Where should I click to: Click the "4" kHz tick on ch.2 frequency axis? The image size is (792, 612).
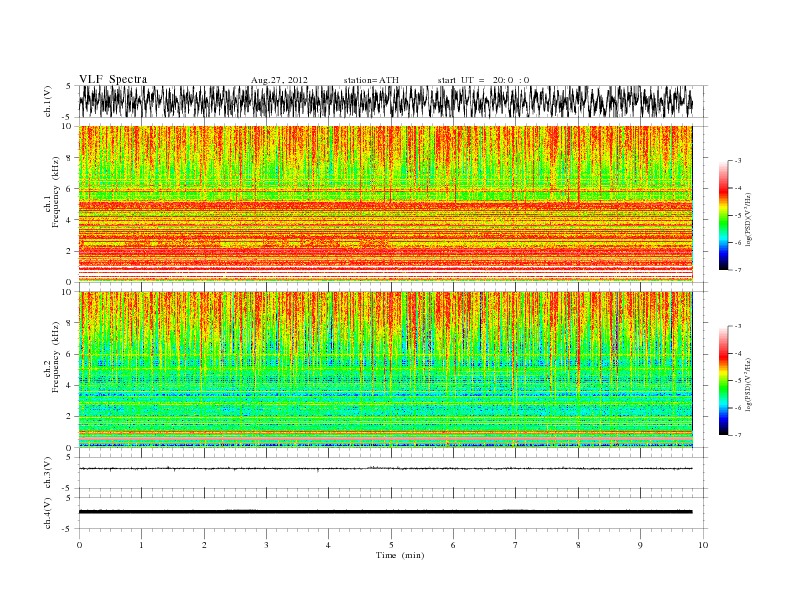[x=69, y=385]
